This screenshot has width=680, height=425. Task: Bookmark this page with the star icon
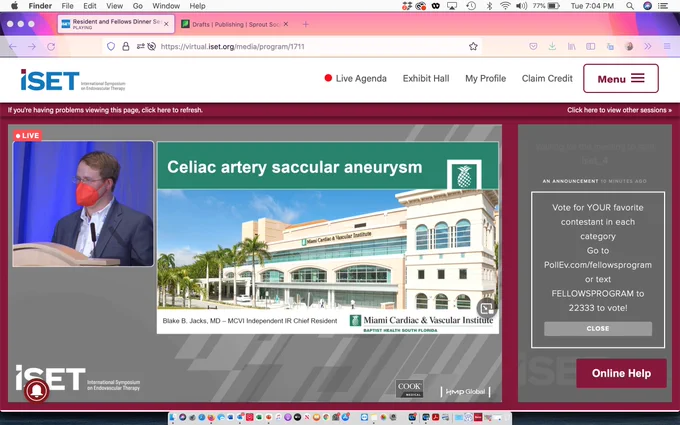(x=473, y=46)
